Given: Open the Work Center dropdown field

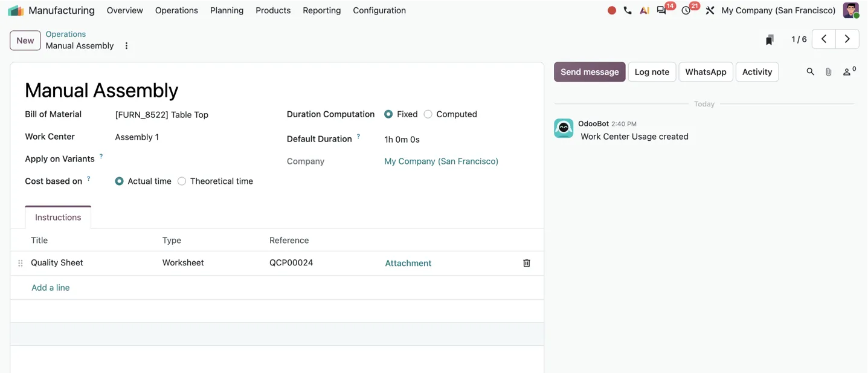Looking at the screenshot, I should click(194, 137).
